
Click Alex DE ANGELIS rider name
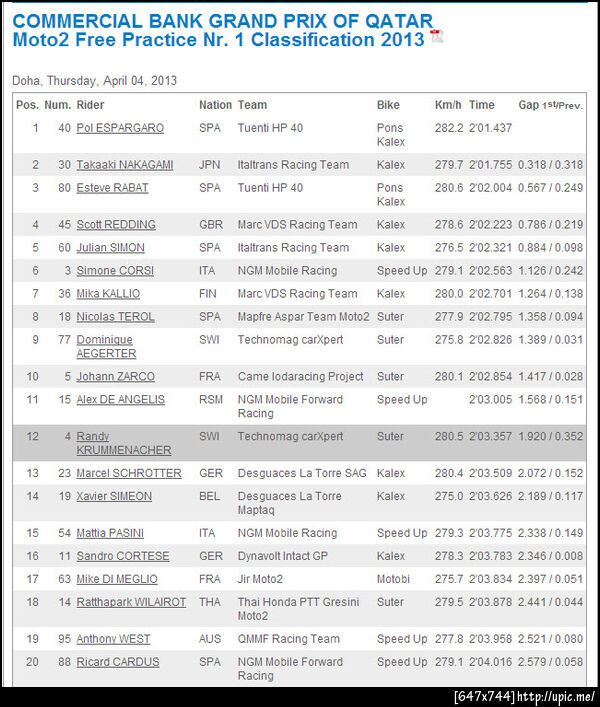[x=120, y=400]
